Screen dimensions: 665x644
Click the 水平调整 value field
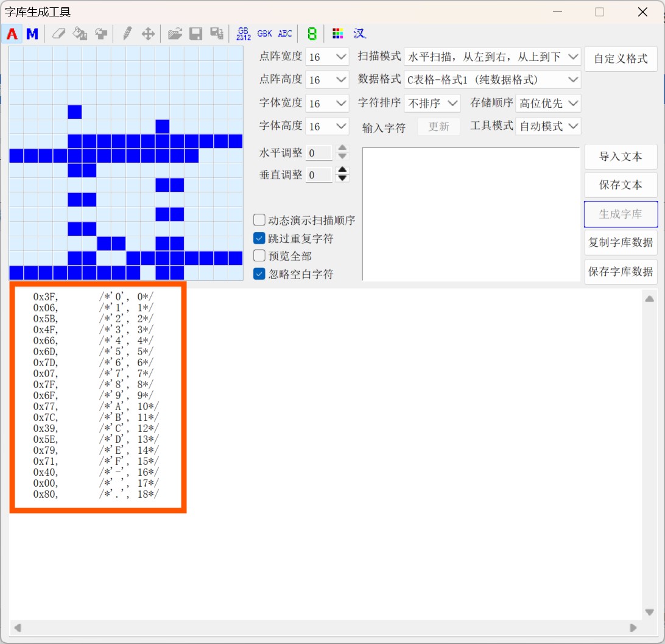(319, 153)
